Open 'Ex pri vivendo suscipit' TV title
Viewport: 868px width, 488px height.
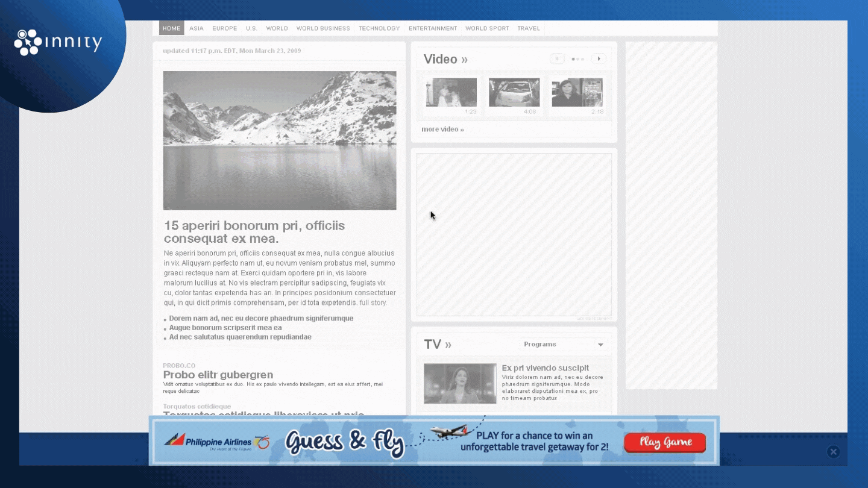coord(546,368)
